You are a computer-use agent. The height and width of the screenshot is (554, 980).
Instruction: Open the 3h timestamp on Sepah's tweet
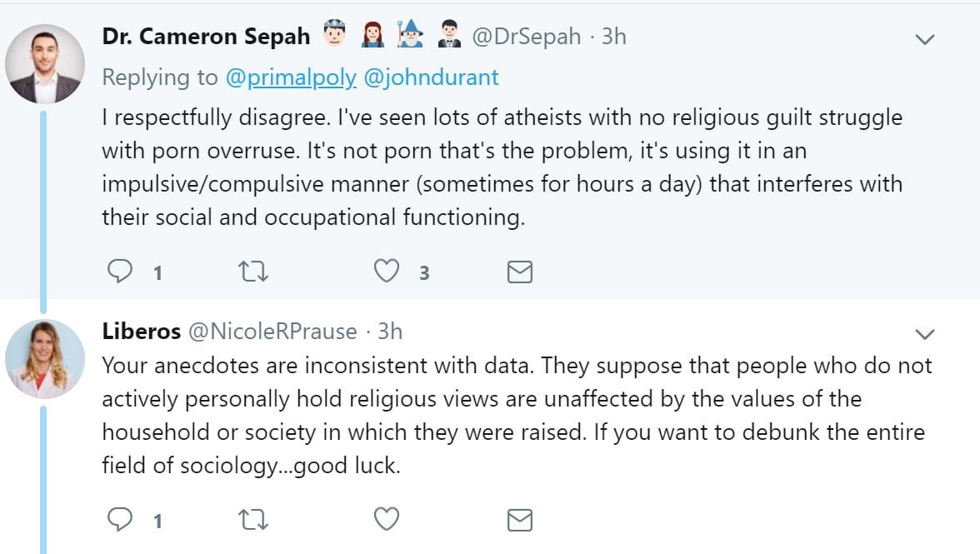coord(614,37)
